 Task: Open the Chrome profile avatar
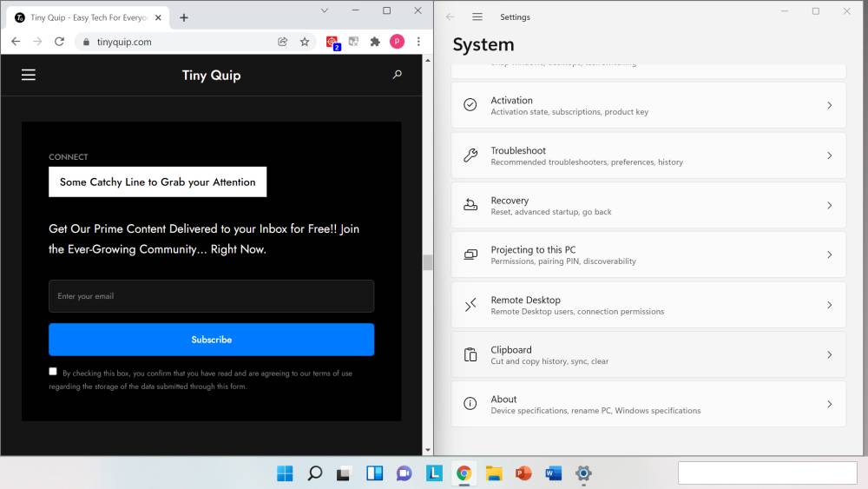397,42
